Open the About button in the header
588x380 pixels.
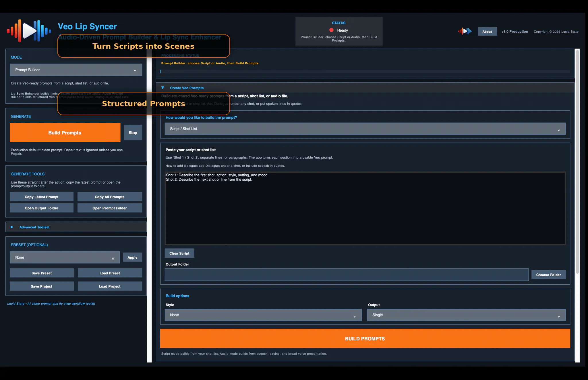pos(487,32)
